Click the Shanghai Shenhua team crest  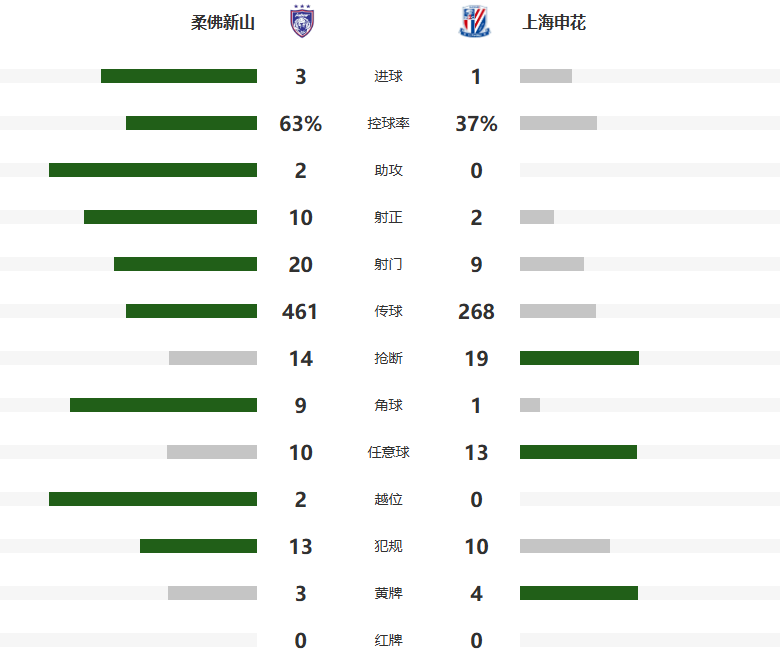(x=475, y=22)
